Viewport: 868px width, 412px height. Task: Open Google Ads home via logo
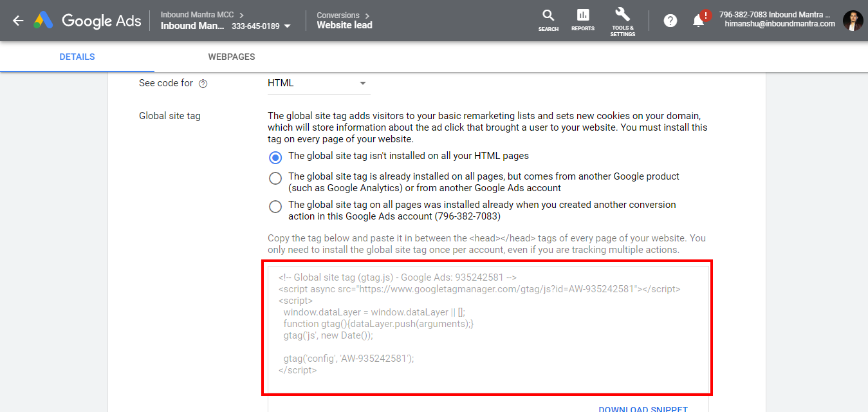click(x=88, y=21)
